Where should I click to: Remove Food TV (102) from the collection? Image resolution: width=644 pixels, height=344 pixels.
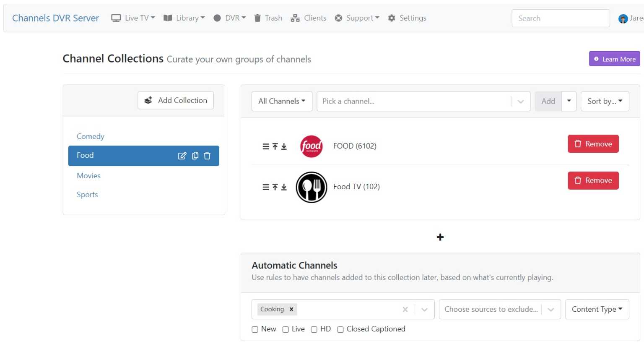(593, 180)
